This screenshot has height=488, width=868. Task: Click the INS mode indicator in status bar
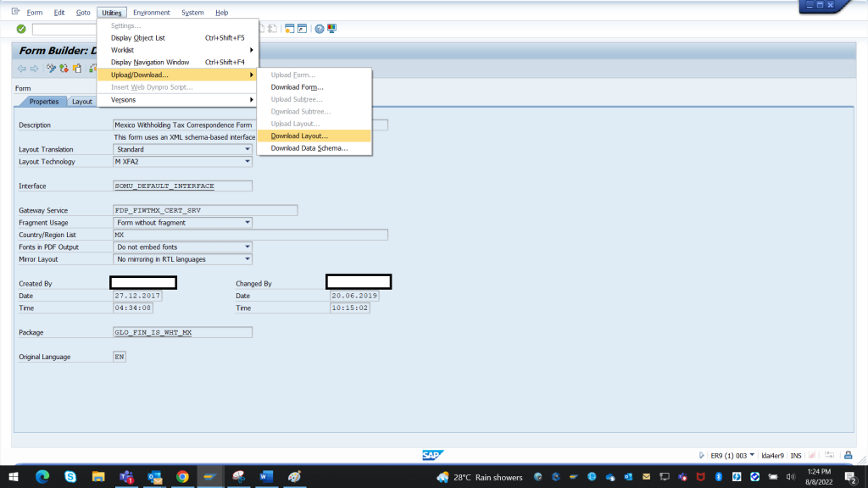pyautogui.click(x=796, y=455)
